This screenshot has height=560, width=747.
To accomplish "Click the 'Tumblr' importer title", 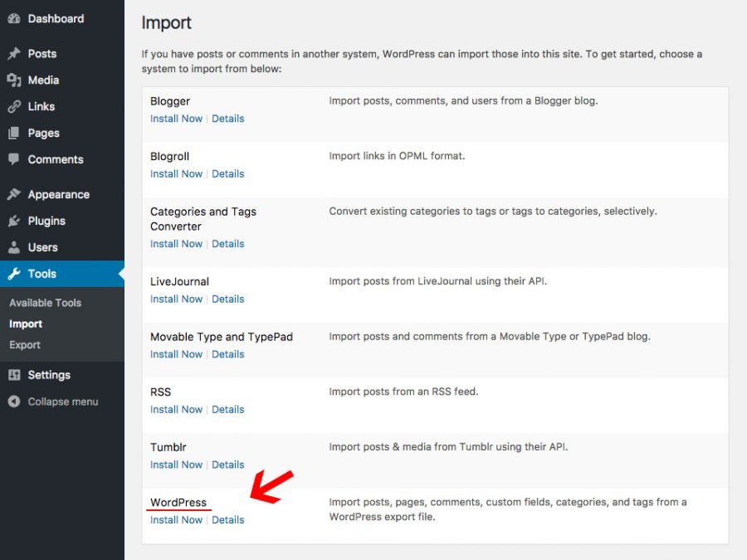I will [168, 447].
